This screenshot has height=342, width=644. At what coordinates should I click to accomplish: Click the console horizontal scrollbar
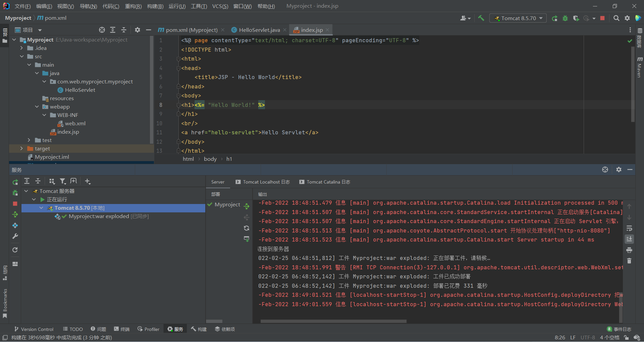click(x=333, y=321)
